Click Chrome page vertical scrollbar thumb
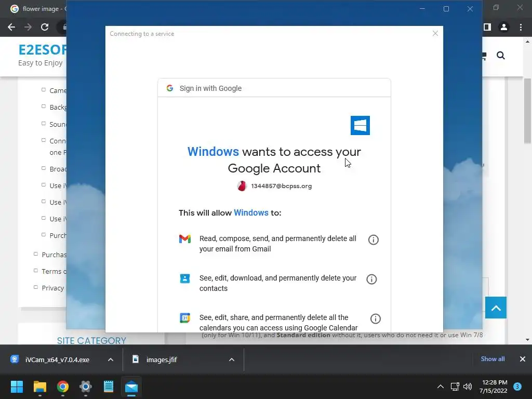This screenshot has width=532, height=399. coord(527,110)
